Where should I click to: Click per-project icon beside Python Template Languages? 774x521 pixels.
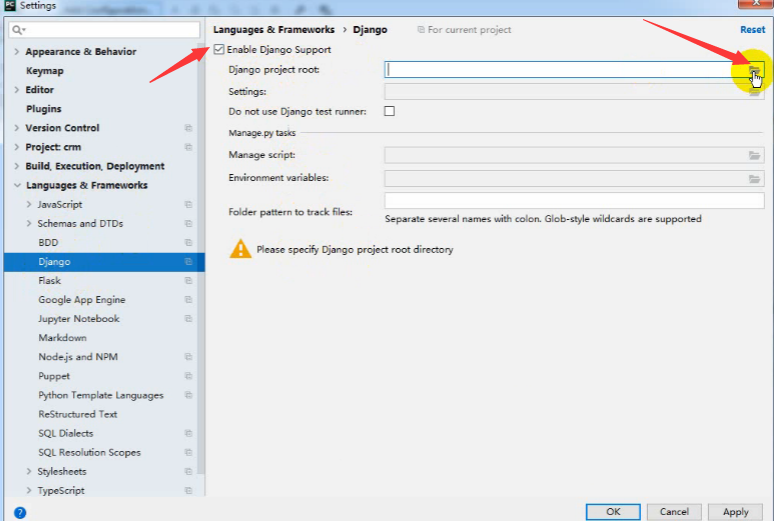pyautogui.click(x=188, y=395)
